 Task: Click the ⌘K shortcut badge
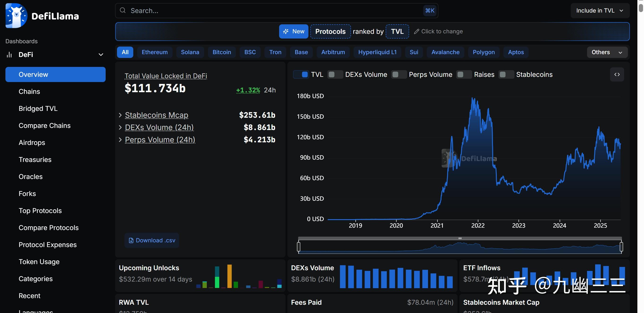[430, 10]
